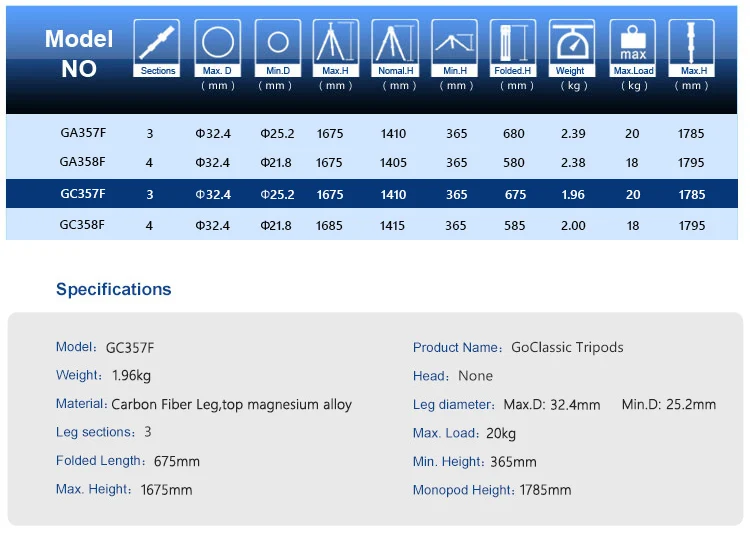Image resolution: width=750 pixels, height=537 pixels.
Task: Click normal height 1405 in GA358F row
Action: [393, 163]
